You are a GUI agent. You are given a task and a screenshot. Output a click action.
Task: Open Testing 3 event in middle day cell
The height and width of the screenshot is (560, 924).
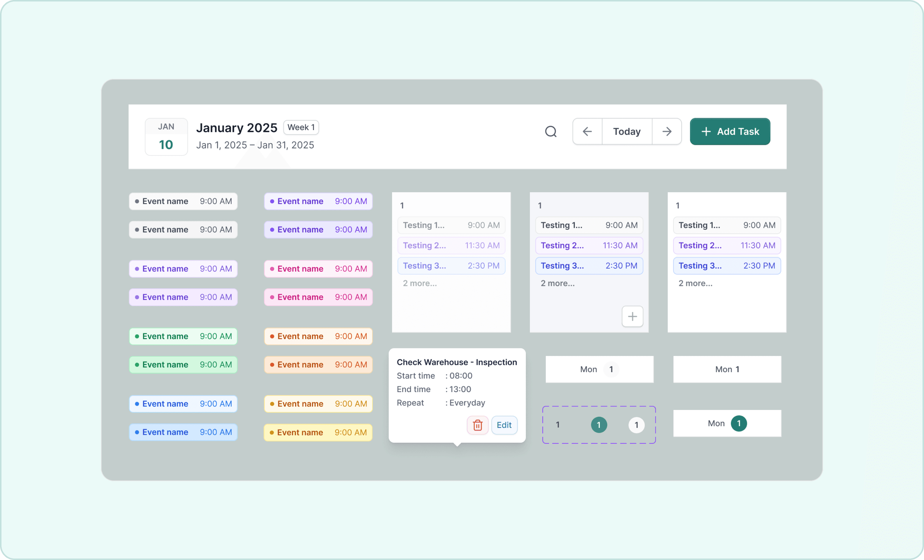589,266
